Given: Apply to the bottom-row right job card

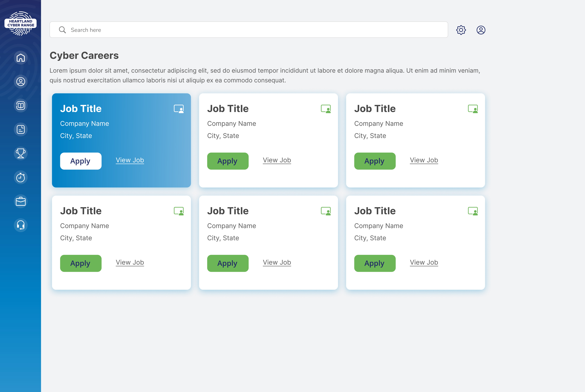Looking at the screenshot, I should [x=375, y=263].
